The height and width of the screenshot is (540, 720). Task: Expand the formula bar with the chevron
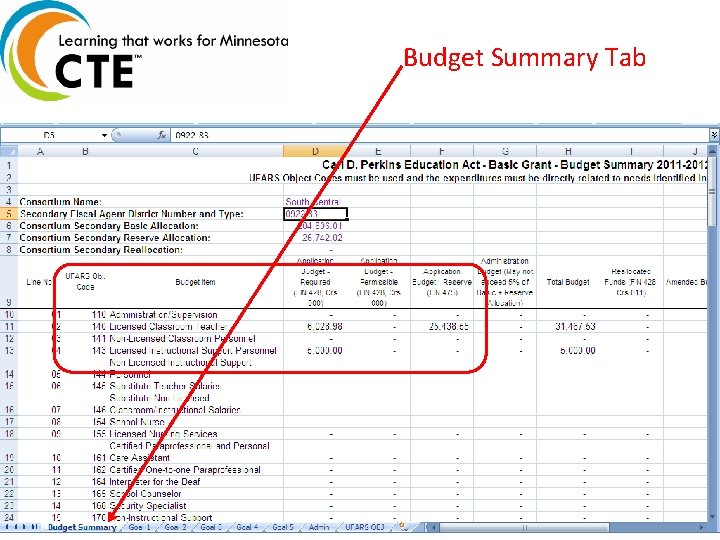tap(714, 135)
